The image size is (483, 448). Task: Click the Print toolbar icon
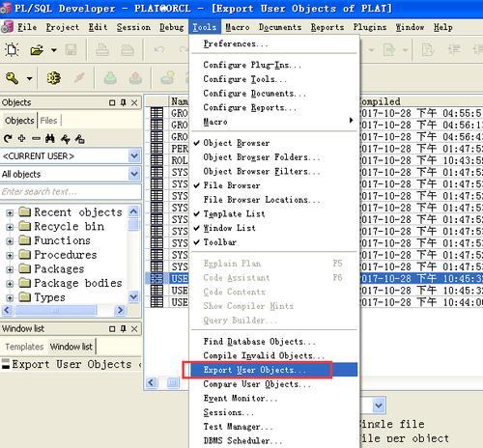102,50
